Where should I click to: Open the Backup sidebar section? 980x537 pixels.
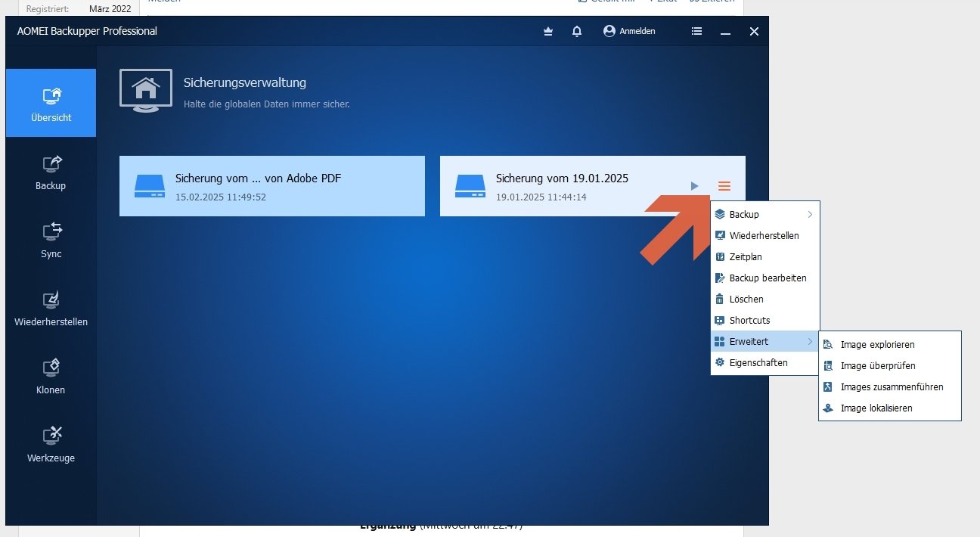point(51,172)
